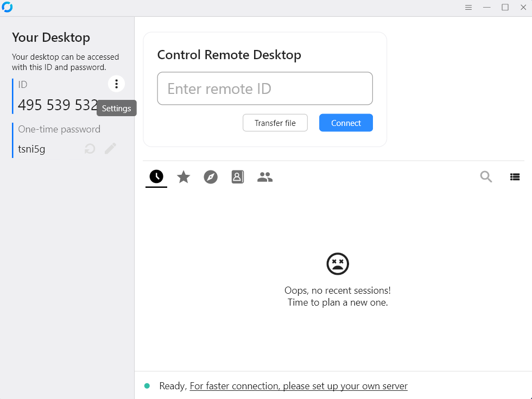The width and height of the screenshot is (532, 399).
Task: Click the pencil icon to edit password
Action: pos(111,148)
